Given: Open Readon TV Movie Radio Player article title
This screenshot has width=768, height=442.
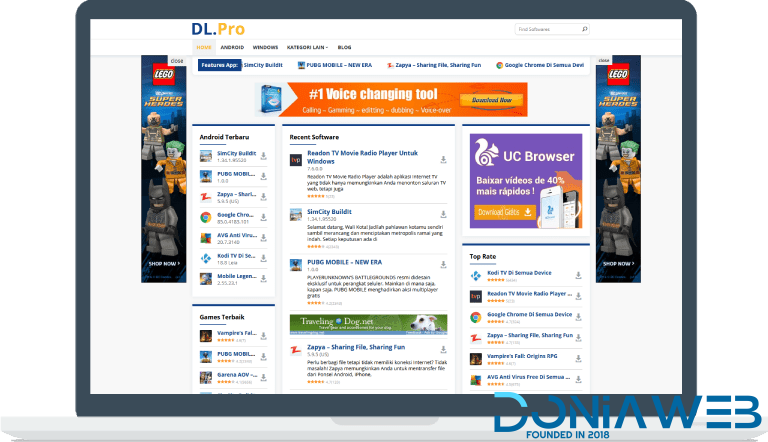Looking at the screenshot, I should coord(362,157).
